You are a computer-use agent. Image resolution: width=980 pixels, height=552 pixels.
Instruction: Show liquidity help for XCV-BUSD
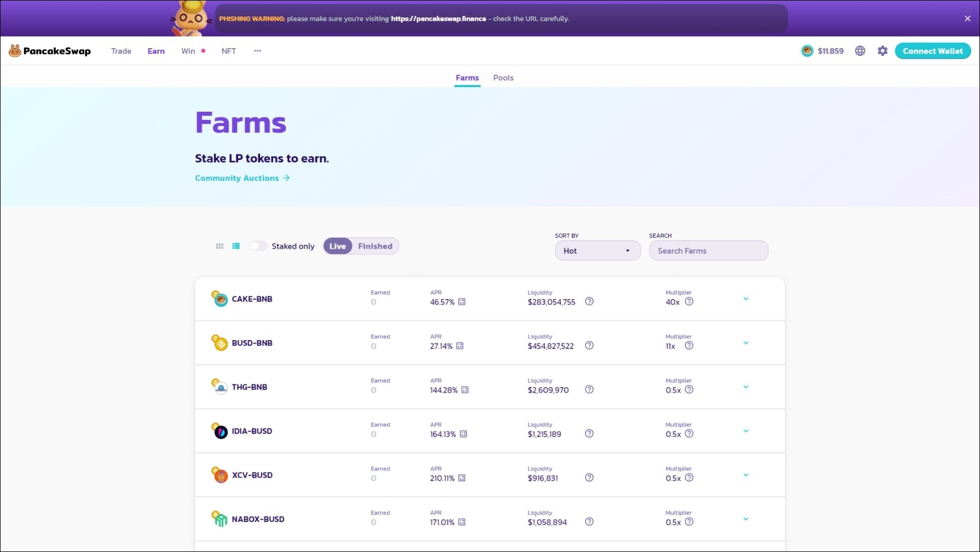(x=589, y=478)
